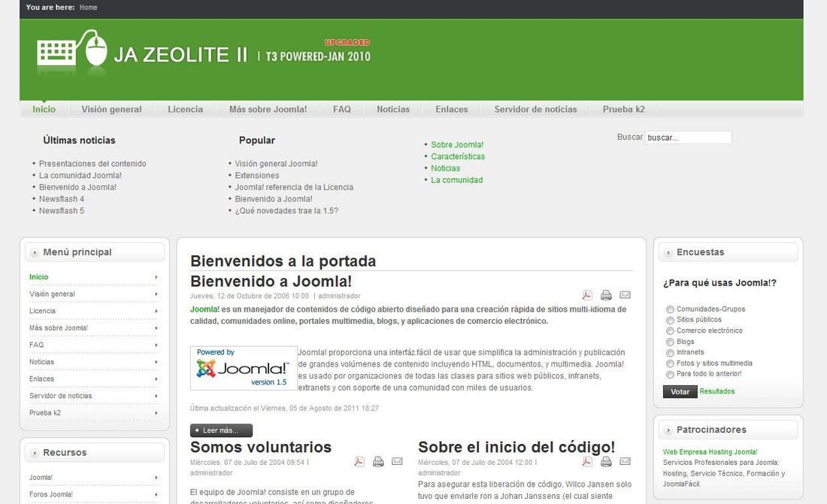This screenshot has height=504, width=827.
Task: Click Leer más... button
Action: (221, 430)
